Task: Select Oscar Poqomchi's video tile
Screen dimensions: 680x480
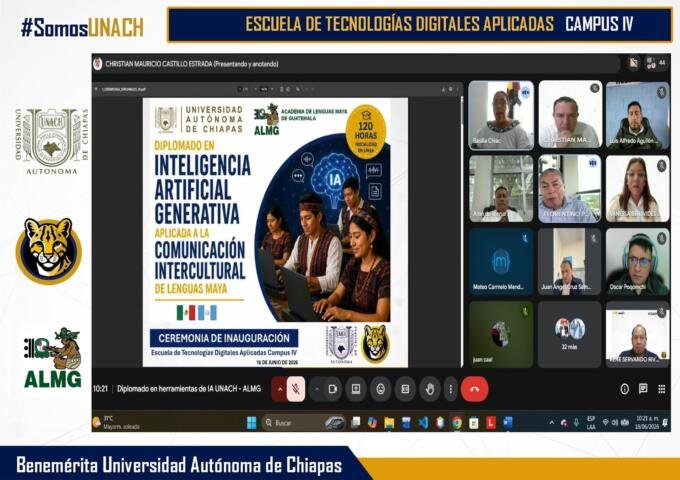Action: [638, 262]
